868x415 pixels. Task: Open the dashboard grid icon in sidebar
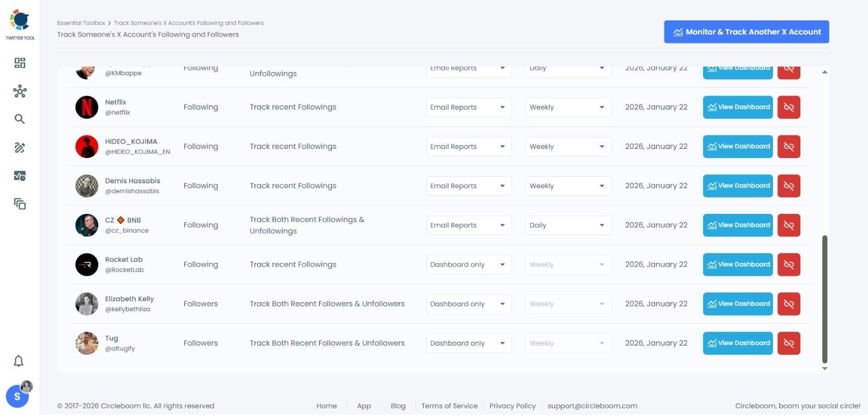(20, 63)
